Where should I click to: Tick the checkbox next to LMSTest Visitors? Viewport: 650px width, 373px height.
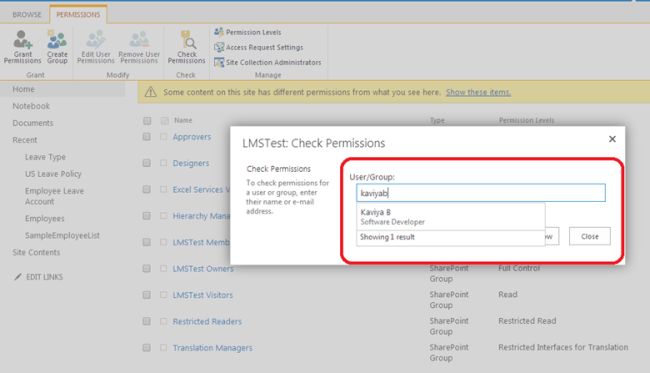pyautogui.click(x=164, y=295)
